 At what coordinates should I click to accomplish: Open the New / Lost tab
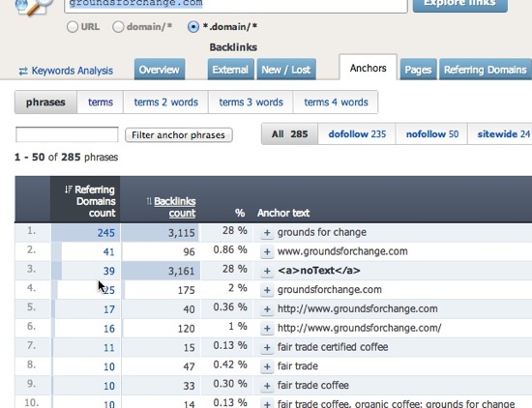pyautogui.click(x=286, y=70)
